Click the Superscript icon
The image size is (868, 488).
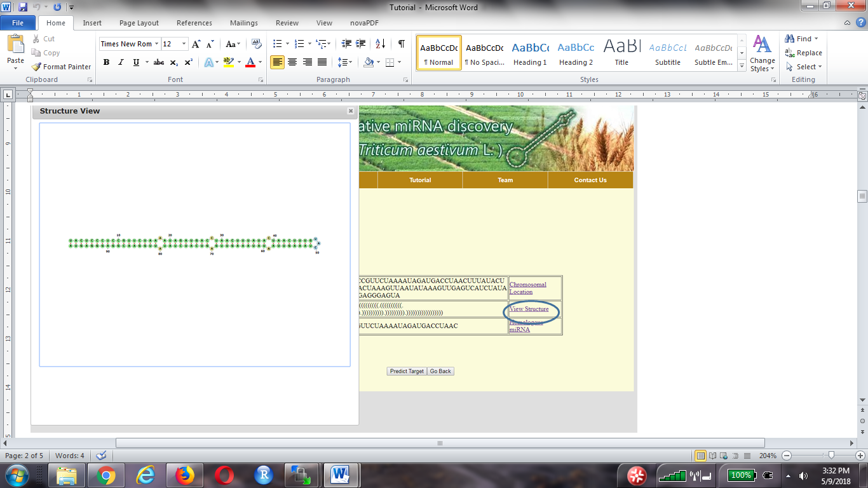(189, 62)
